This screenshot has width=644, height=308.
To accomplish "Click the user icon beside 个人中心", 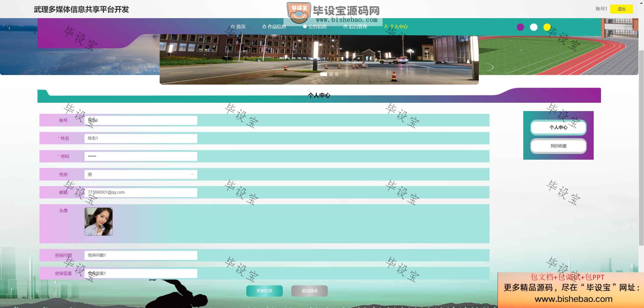I will pyautogui.click(x=386, y=26).
